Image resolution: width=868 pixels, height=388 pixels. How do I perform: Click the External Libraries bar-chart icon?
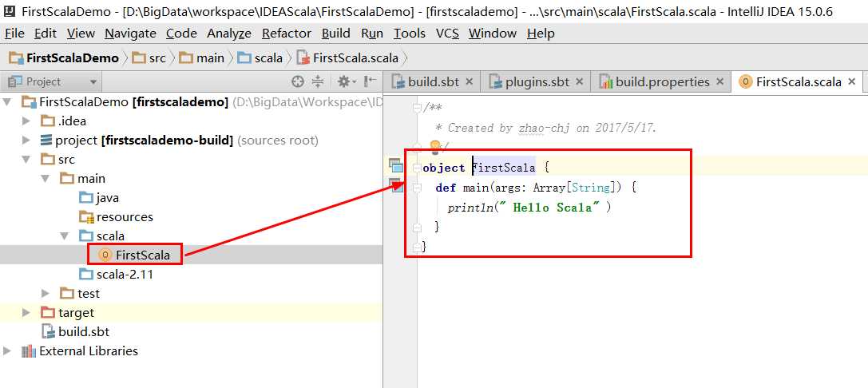tap(28, 351)
